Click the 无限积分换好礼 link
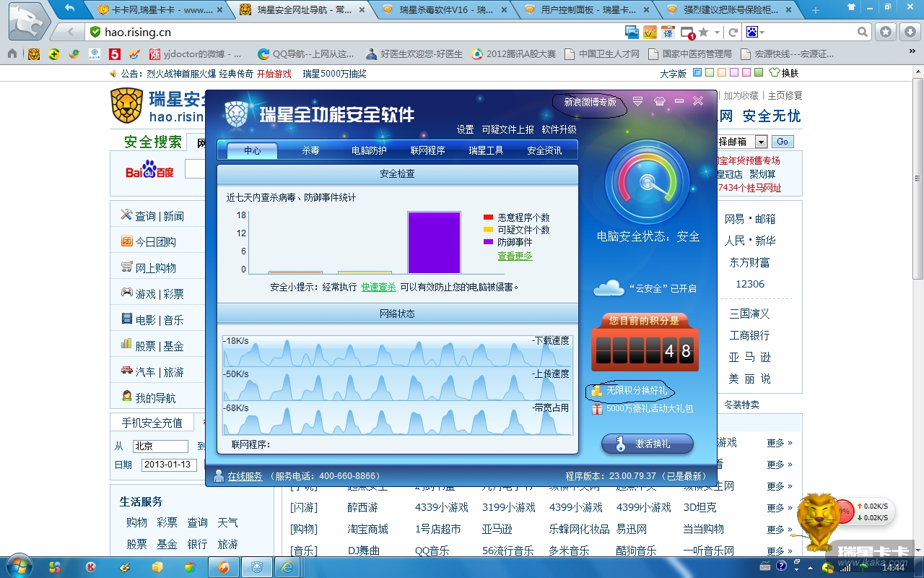 click(637, 390)
